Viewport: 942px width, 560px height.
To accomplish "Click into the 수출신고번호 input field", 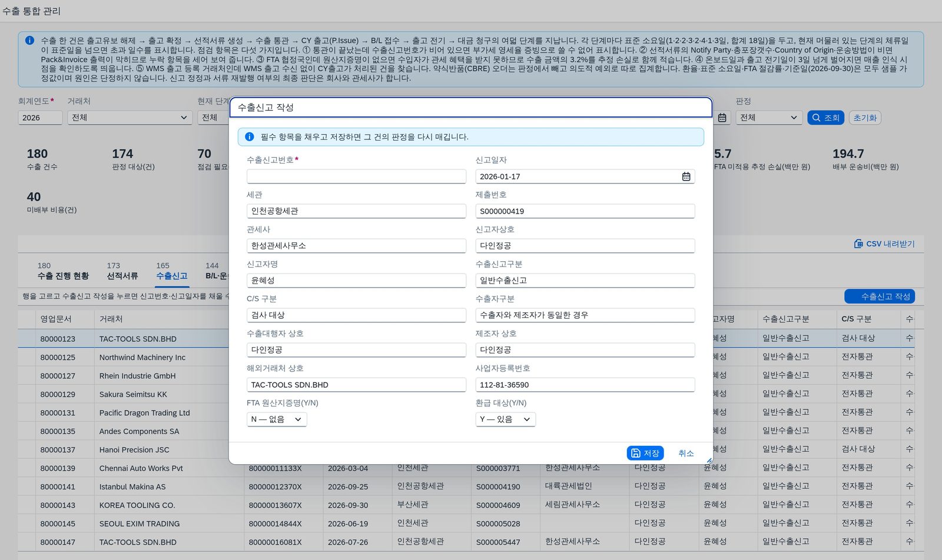I will coord(356,176).
